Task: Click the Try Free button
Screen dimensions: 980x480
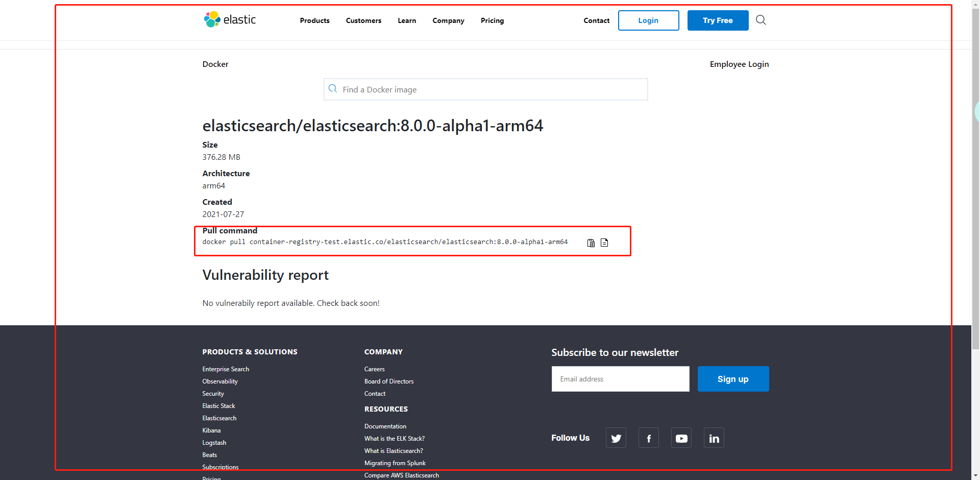Action: [718, 20]
